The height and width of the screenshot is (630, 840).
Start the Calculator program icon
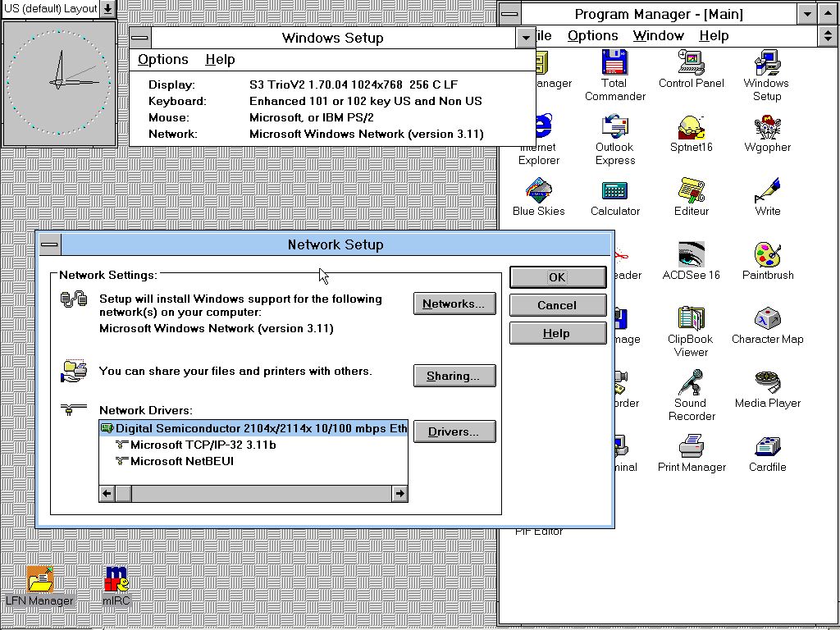pyautogui.click(x=614, y=191)
